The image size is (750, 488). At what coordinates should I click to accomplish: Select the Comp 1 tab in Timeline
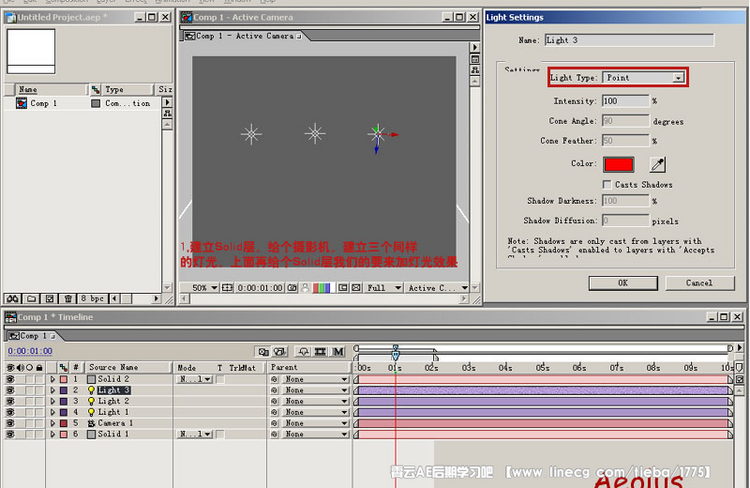pyautogui.click(x=32, y=336)
